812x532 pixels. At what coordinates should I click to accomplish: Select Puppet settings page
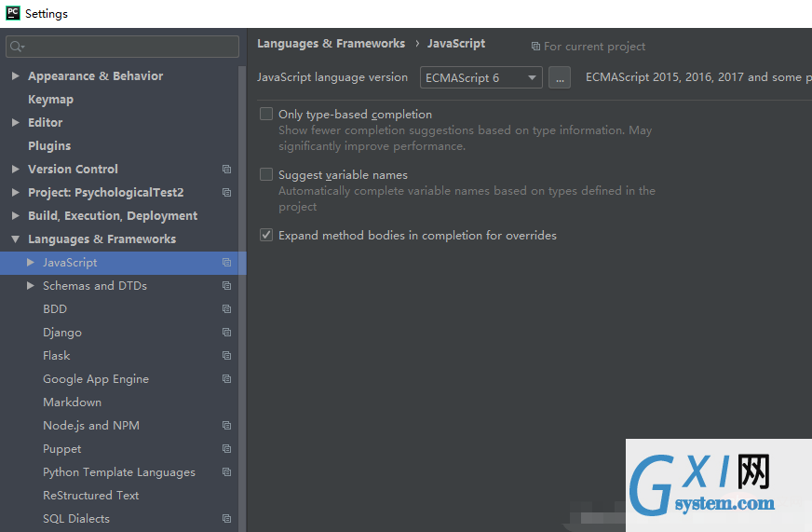click(62, 449)
